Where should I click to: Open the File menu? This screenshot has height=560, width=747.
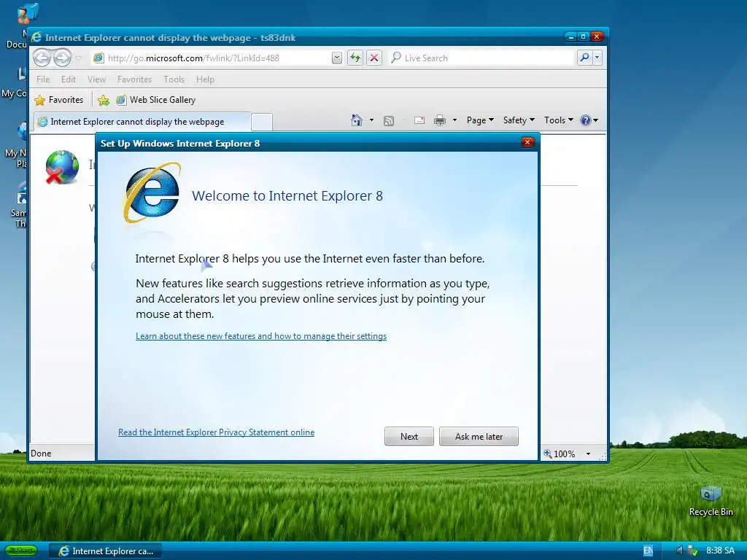click(x=43, y=79)
